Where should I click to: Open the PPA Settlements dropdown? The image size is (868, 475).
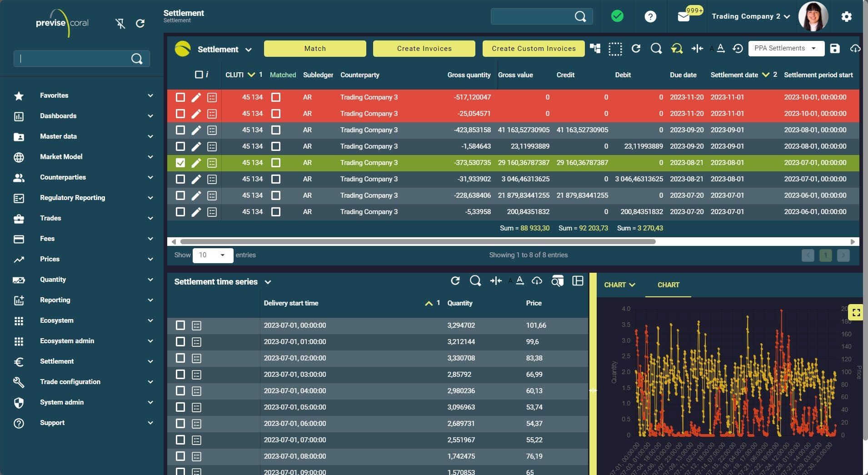(x=786, y=49)
